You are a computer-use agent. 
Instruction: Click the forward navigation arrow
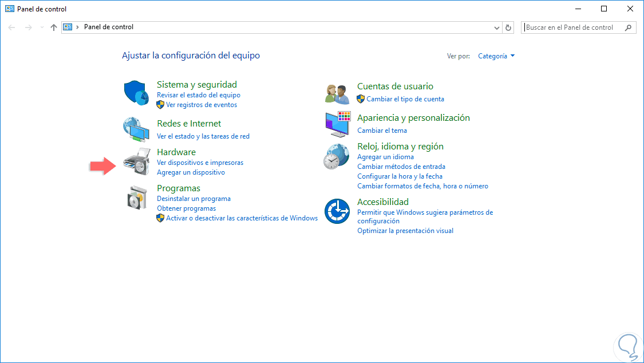29,27
